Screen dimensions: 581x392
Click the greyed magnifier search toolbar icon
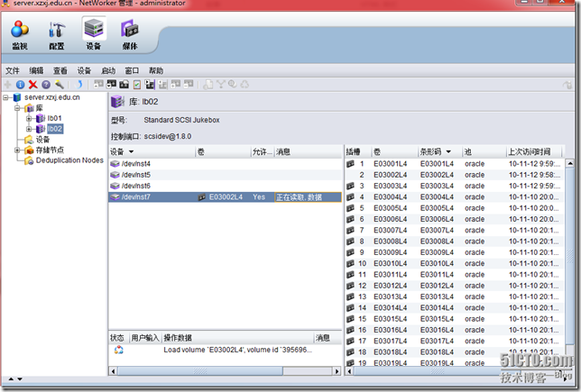click(x=233, y=85)
